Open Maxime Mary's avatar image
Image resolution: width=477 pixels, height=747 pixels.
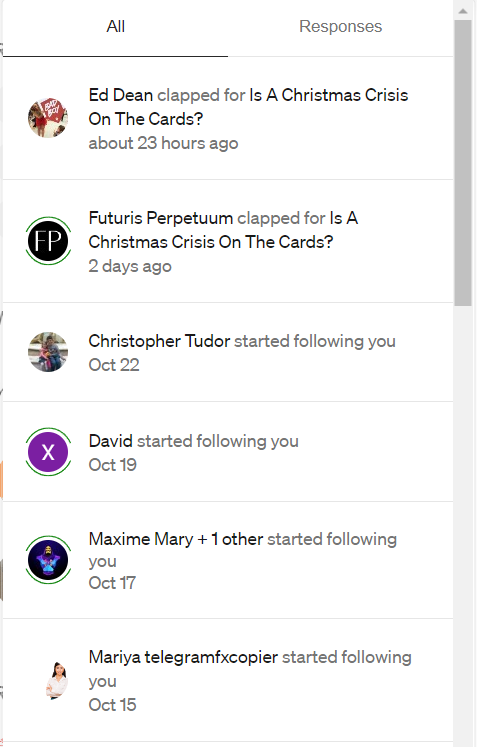48,560
